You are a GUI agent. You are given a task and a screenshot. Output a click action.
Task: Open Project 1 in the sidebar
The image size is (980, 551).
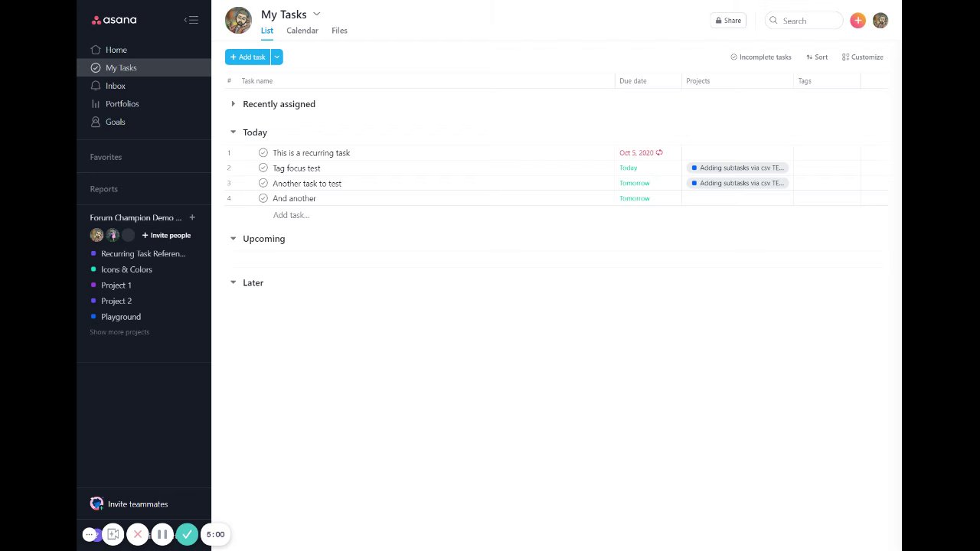[x=116, y=285]
